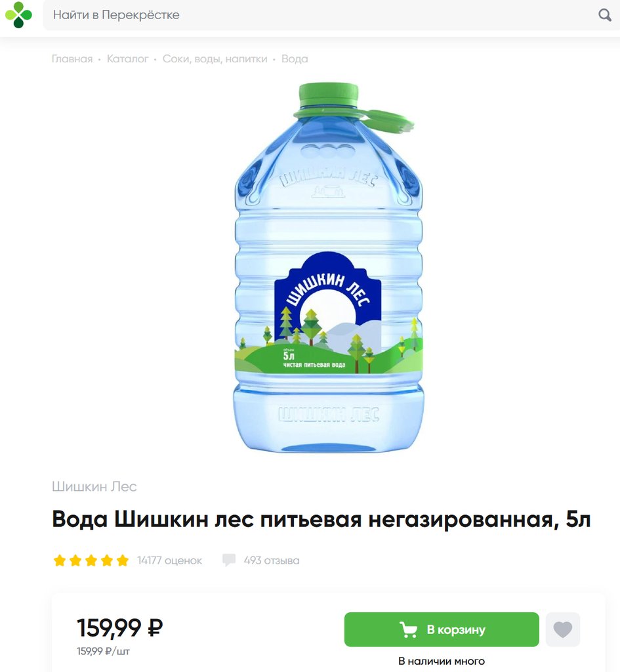Click the search magnifier icon
The height and width of the screenshot is (672, 620).
click(x=604, y=15)
